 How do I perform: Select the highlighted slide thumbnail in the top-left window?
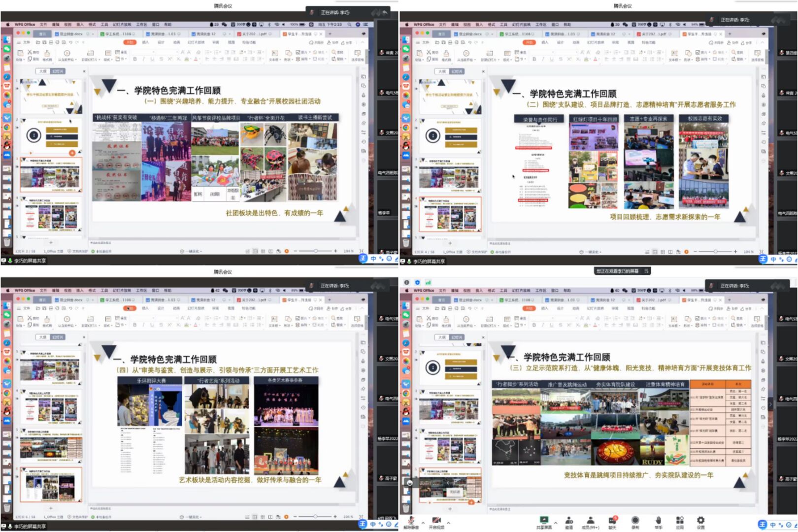pos(50,175)
